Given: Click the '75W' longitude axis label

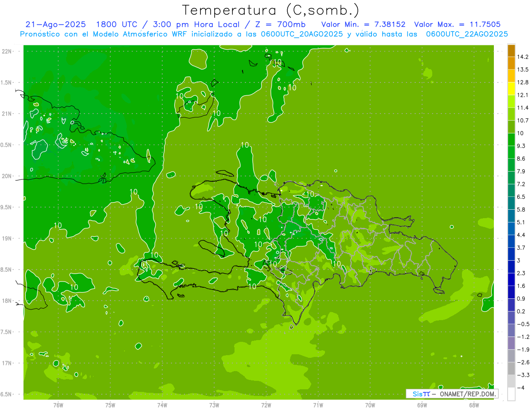Looking at the screenshot, I should pyautogui.click(x=110, y=405).
